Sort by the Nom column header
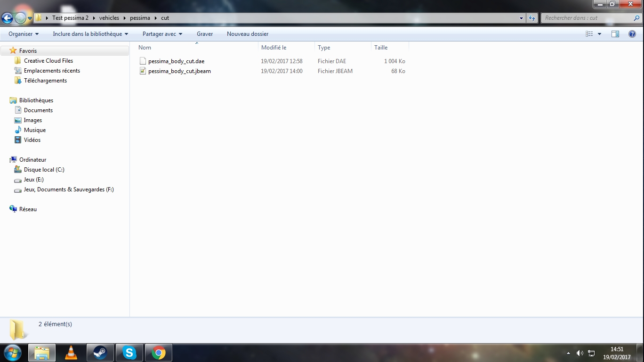The image size is (644, 362). (x=196, y=48)
